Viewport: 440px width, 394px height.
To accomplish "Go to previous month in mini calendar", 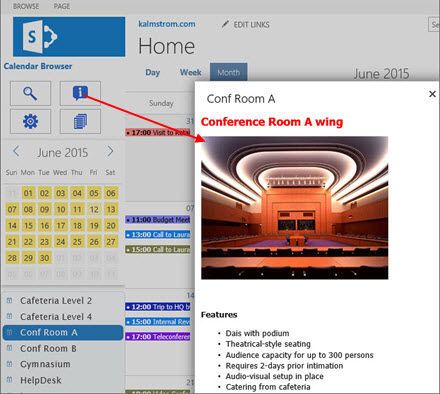I will tap(16, 152).
